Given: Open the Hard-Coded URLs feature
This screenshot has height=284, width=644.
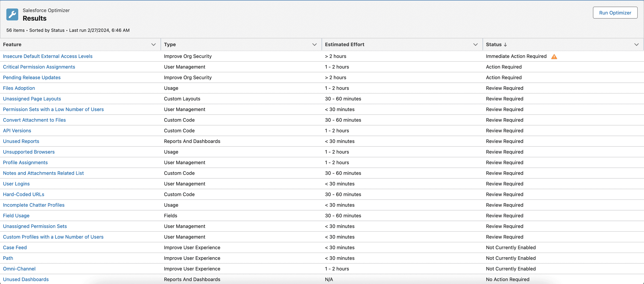Looking at the screenshot, I should [23, 194].
